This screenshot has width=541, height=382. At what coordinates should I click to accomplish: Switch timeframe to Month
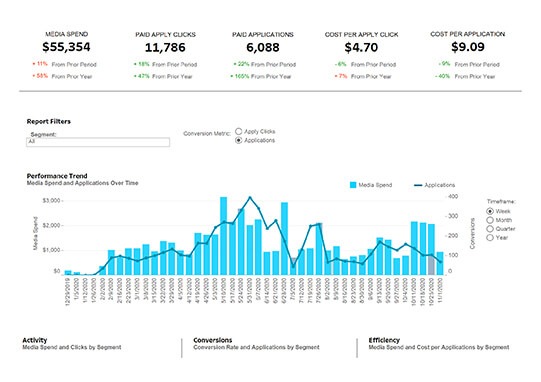point(490,220)
